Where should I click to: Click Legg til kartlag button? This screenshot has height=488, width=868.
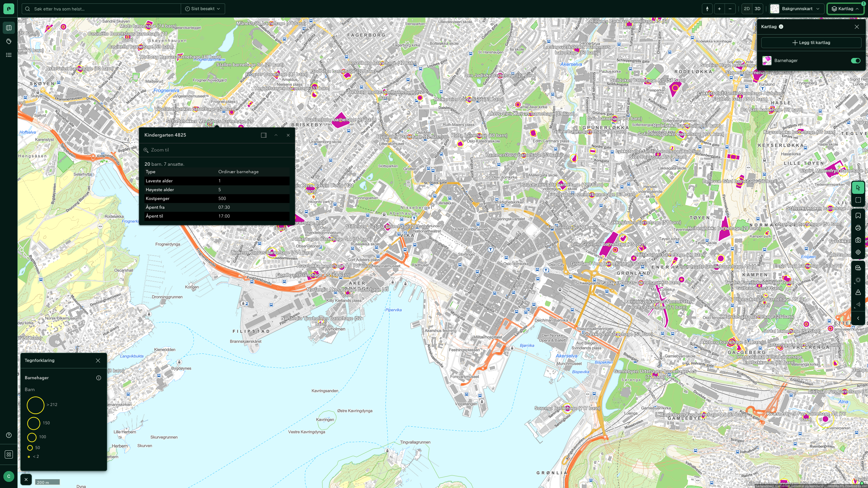(811, 43)
